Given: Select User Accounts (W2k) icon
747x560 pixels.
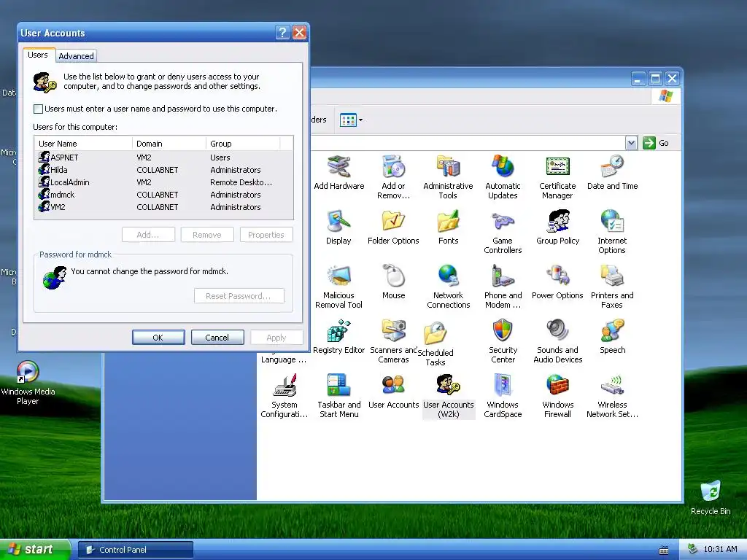Looking at the screenshot, I should pos(449,396).
